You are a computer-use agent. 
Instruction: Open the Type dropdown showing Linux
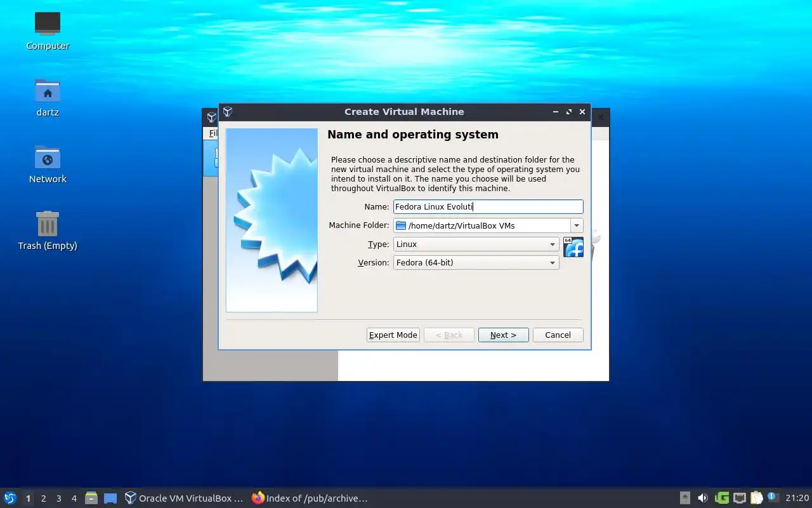(476, 244)
